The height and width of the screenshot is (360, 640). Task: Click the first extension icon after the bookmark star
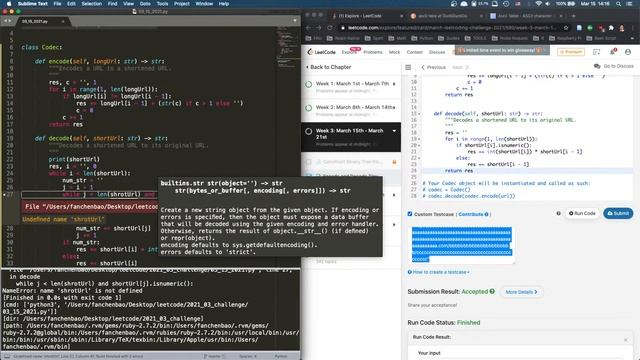coord(579,28)
